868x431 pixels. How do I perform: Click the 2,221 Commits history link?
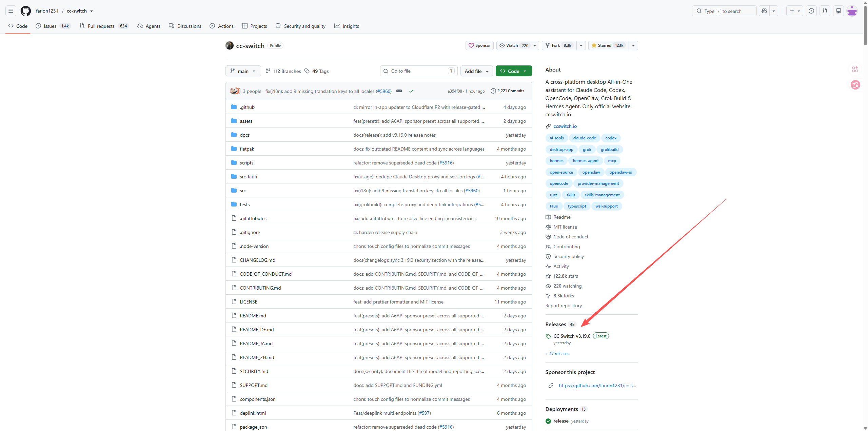pyautogui.click(x=508, y=91)
